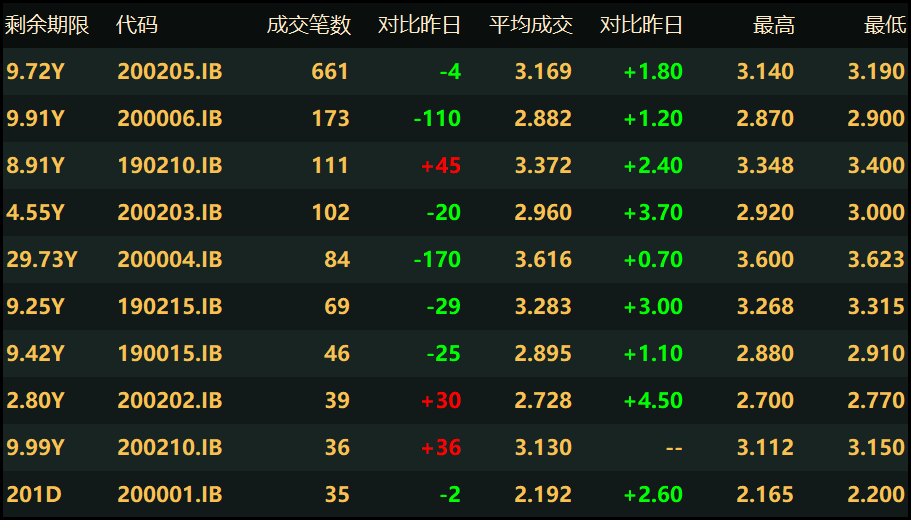Select bond code 200203.IB
Viewport: 911px width, 520px height.
pos(169,213)
